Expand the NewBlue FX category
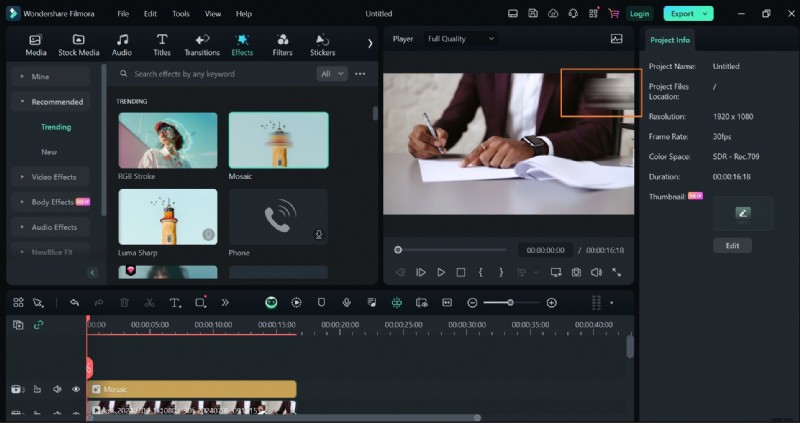 tap(50, 252)
